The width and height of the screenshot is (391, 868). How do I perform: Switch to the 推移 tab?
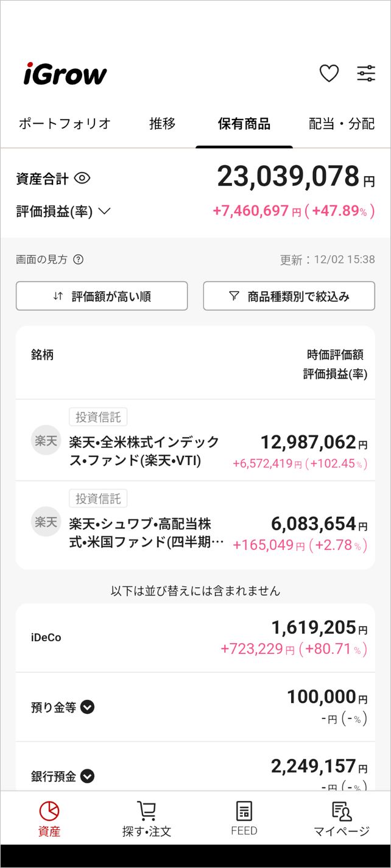(163, 124)
